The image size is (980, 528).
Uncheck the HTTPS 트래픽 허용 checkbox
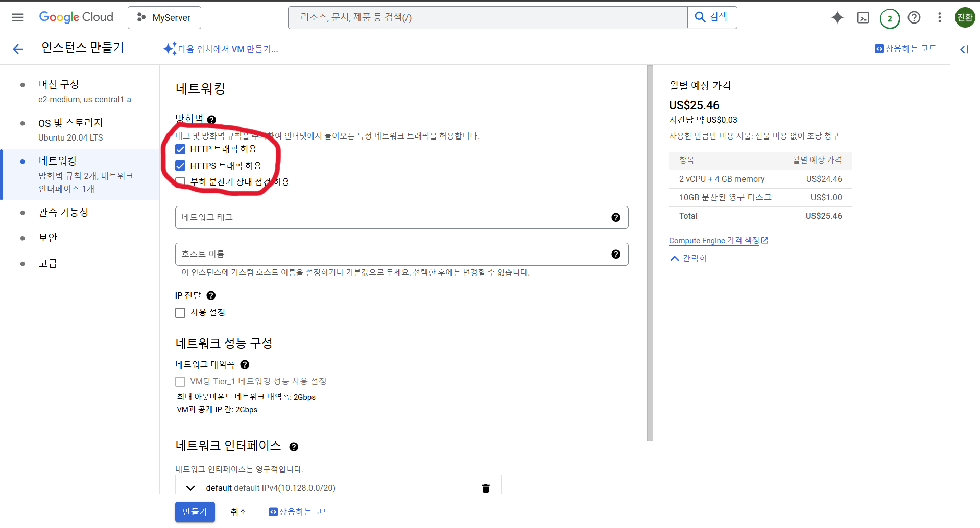180,166
